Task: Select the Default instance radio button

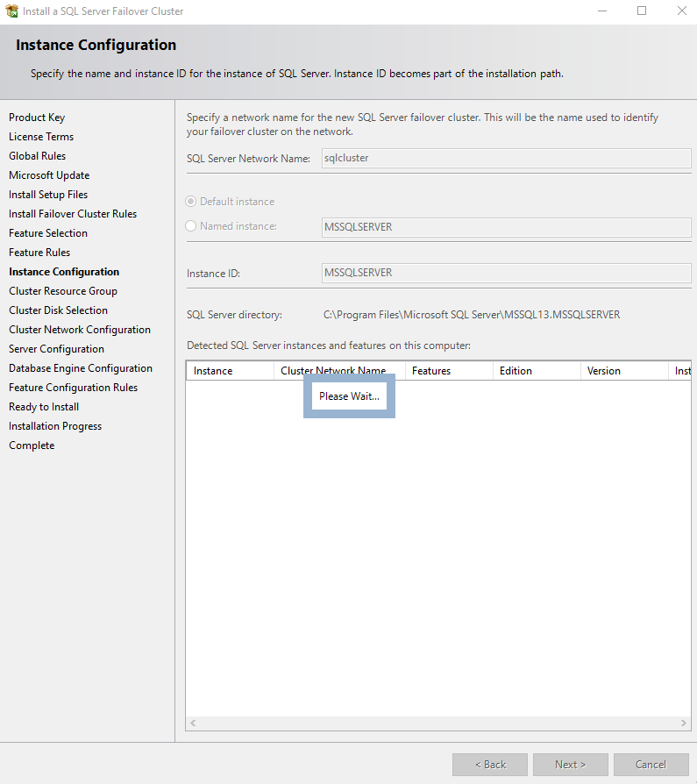Action: [x=190, y=202]
